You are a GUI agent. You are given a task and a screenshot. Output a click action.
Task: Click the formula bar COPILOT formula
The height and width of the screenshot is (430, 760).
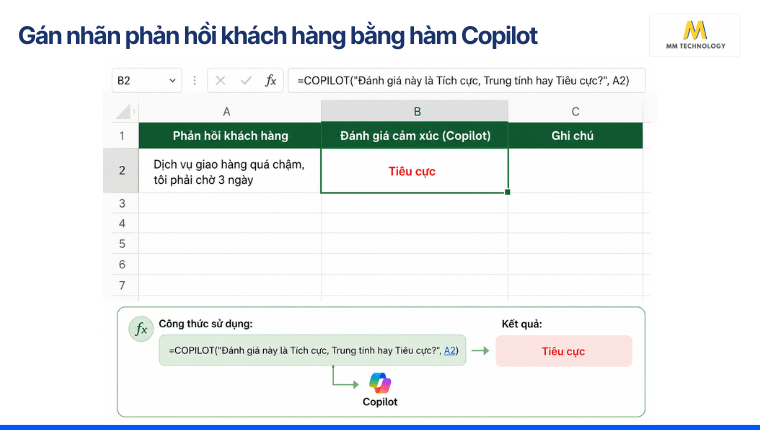(x=466, y=80)
